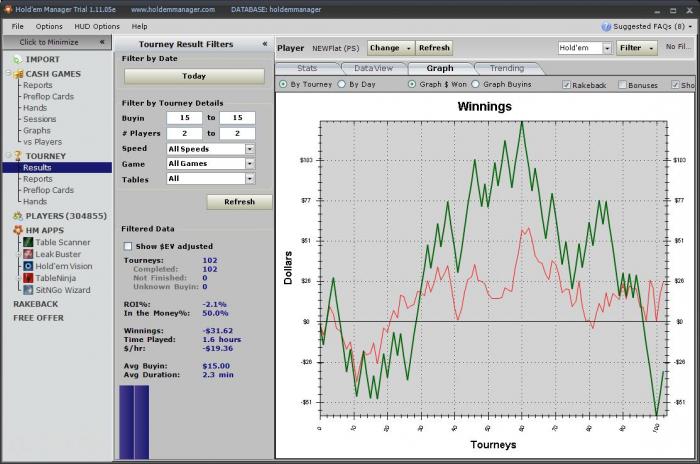
Task: Switch to the Trending tab
Action: (506, 68)
